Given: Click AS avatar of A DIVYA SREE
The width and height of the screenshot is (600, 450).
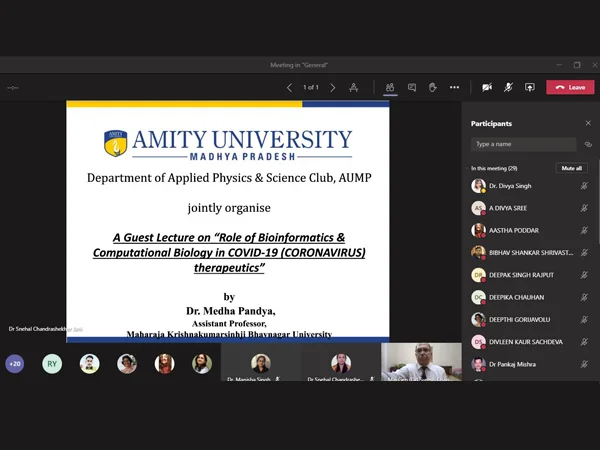Looking at the screenshot, I should point(478,208).
